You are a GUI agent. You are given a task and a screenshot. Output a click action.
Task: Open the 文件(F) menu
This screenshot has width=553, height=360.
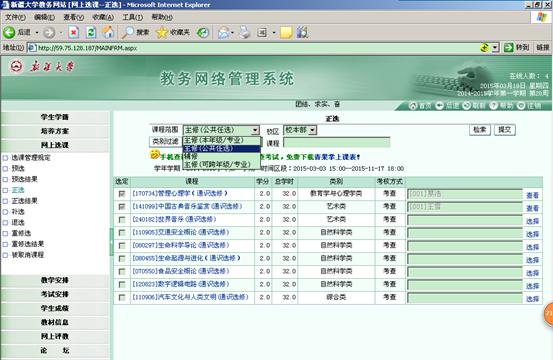[15, 17]
